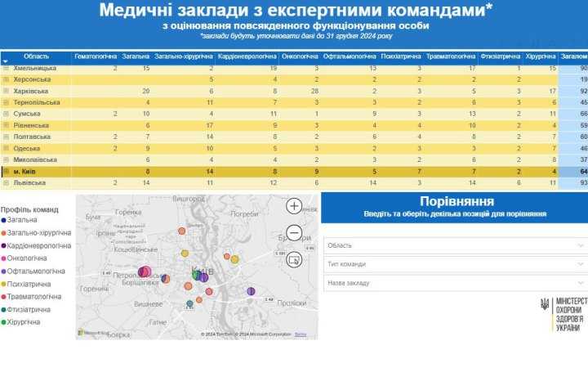The image size is (588, 368).
Task: Expand the Полтавська row
Action: coord(6,137)
